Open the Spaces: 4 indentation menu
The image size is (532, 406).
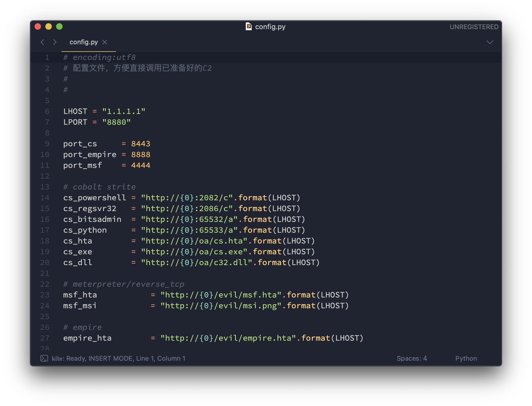(411, 358)
